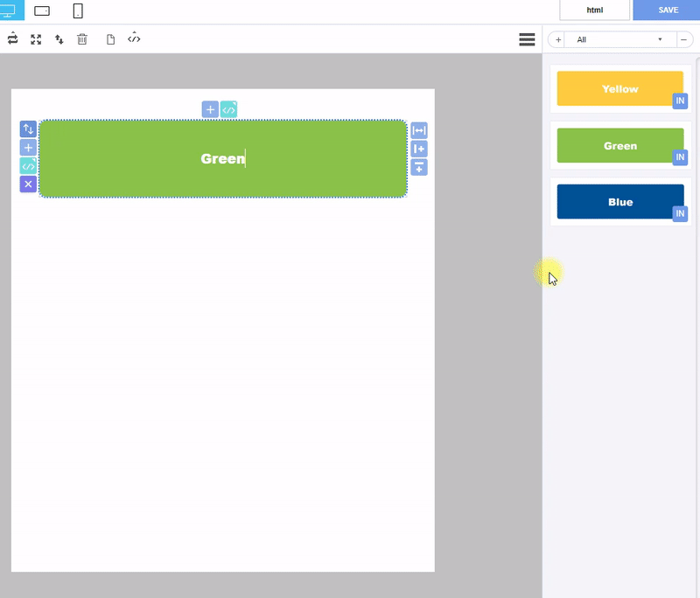The image size is (700, 598).
Task: Open the All category dropdown
Action: (x=619, y=39)
